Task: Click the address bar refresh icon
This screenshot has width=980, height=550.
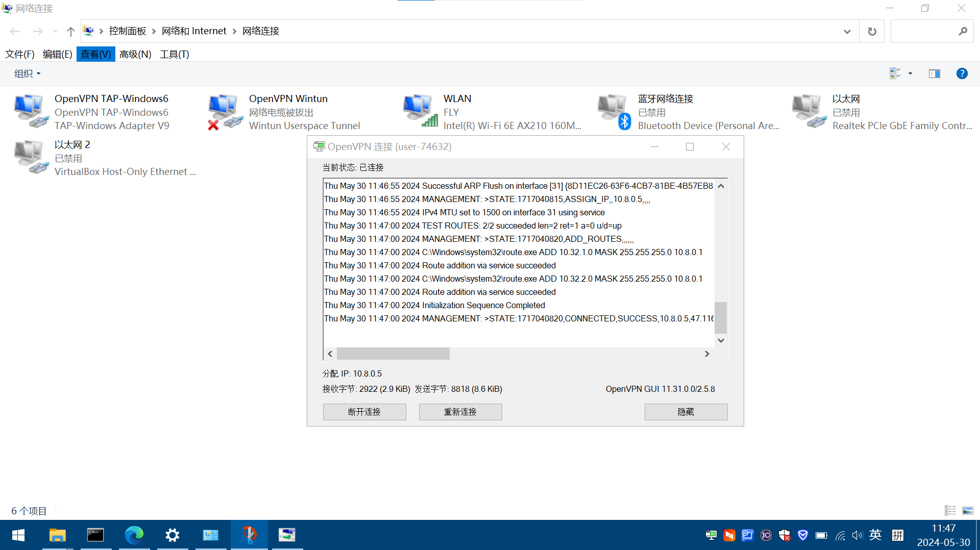Action: click(x=872, y=32)
